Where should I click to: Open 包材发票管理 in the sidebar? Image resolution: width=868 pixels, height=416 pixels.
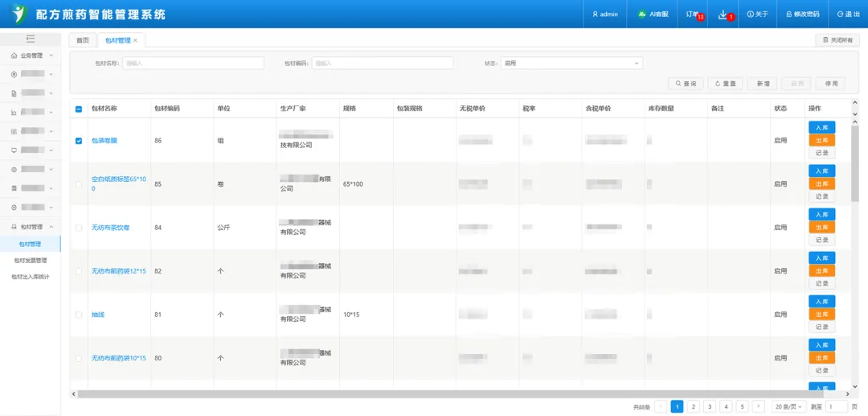pos(31,261)
